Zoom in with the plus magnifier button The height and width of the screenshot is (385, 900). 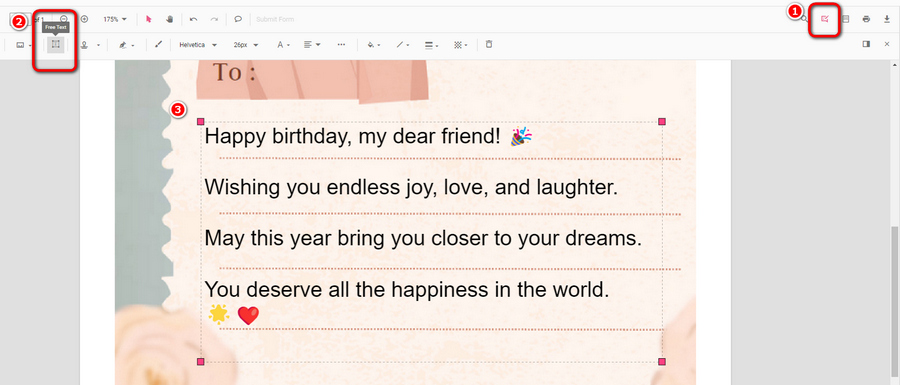click(x=84, y=19)
